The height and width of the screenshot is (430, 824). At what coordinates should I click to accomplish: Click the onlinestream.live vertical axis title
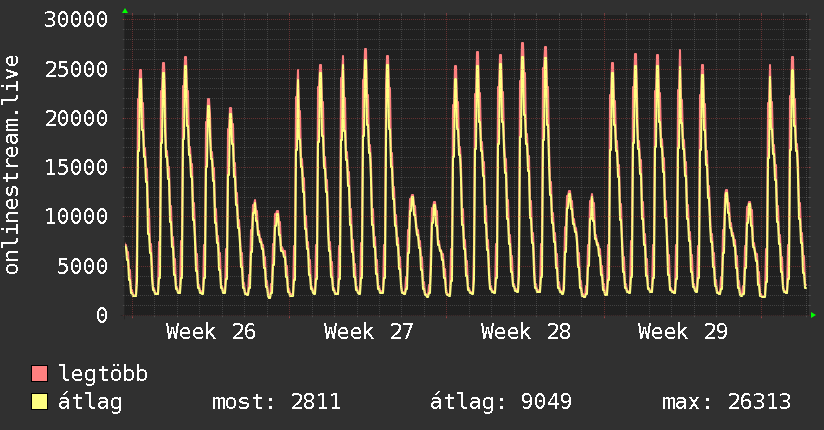[12, 165]
